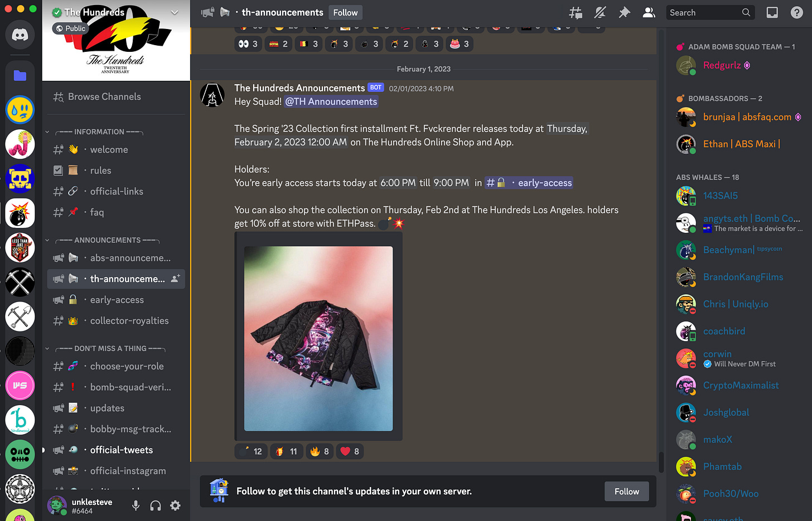Open the welcome channel
The width and height of the screenshot is (812, 521).
[116, 149]
